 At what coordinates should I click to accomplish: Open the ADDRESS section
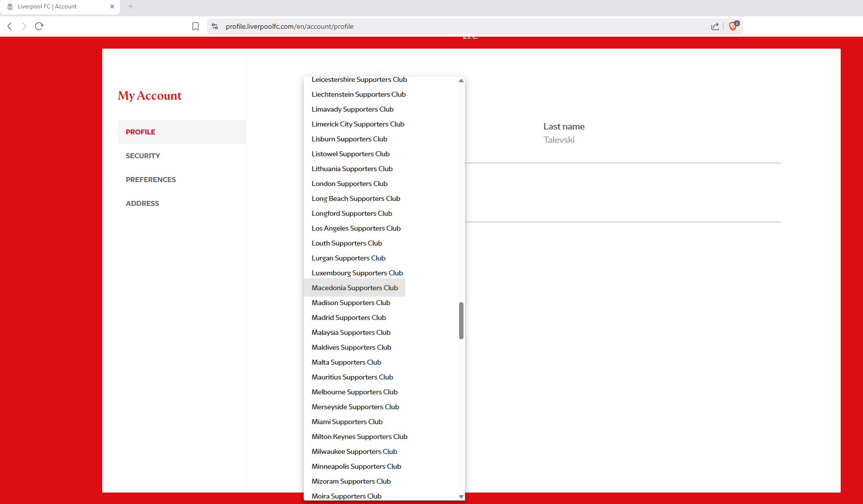[x=182, y=203]
